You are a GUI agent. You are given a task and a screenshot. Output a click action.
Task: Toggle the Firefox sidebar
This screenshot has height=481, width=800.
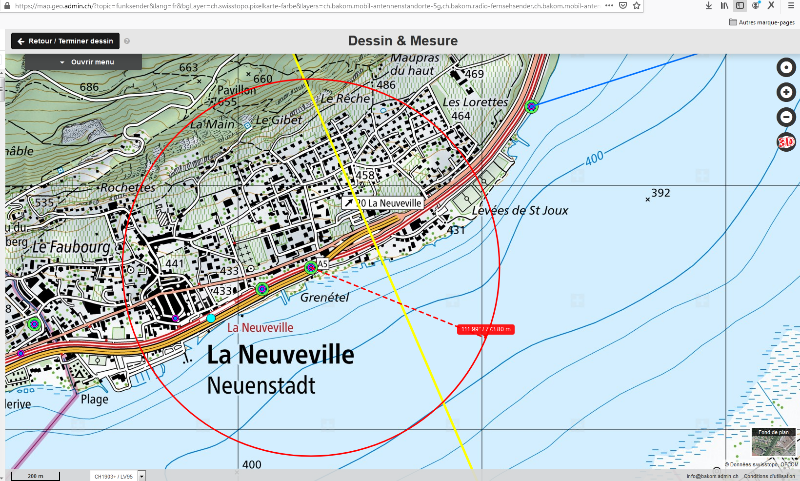pyautogui.click(x=740, y=6)
